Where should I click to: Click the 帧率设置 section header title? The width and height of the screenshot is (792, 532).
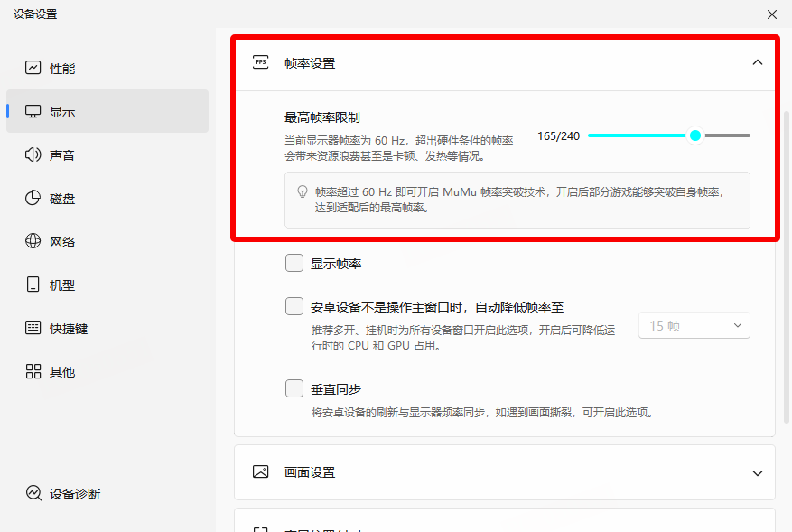(310, 63)
